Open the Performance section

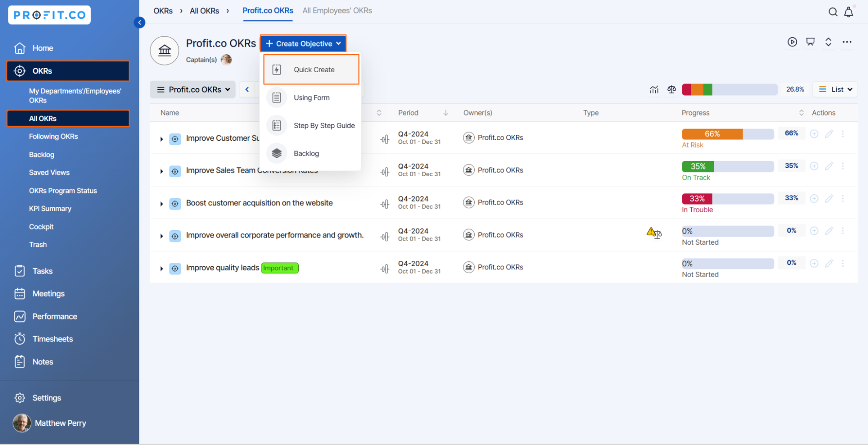pos(55,316)
